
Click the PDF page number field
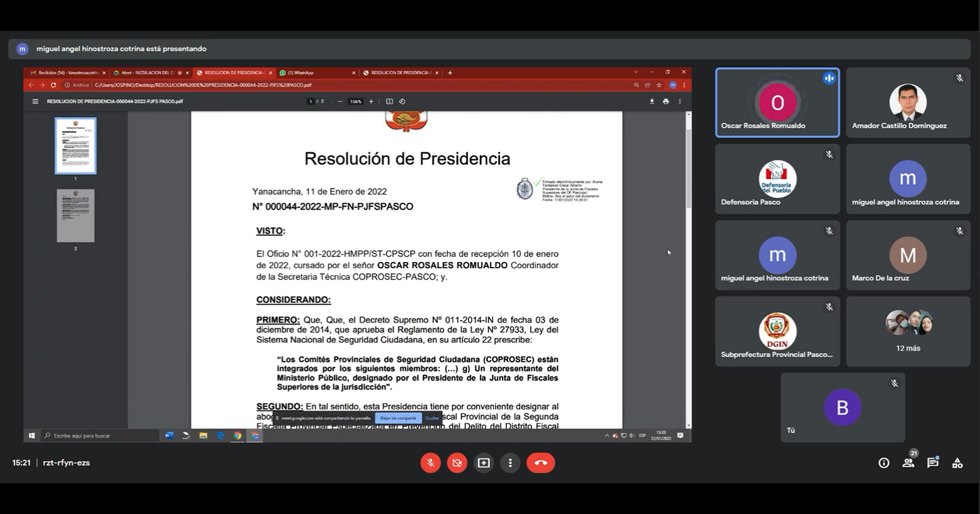(x=311, y=102)
